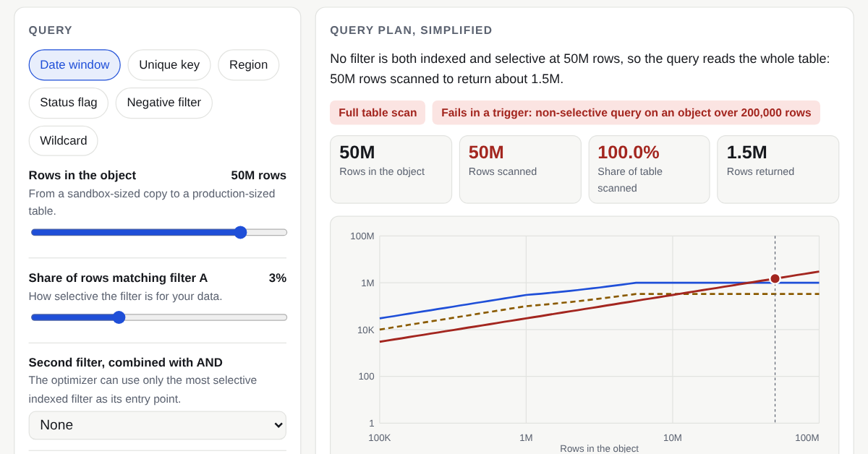Click the filter A share slider
868x454 pixels.
click(x=159, y=317)
